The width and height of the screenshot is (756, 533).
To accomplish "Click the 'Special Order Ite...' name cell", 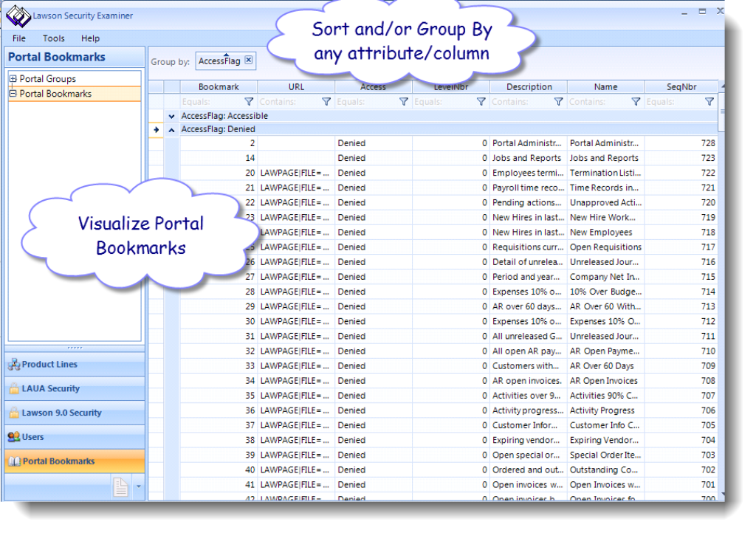I will point(606,455).
